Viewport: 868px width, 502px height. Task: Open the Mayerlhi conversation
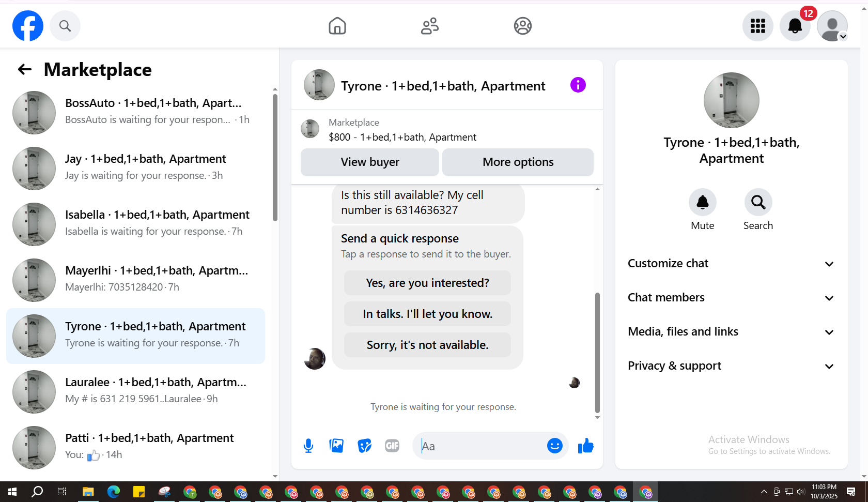[135, 280]
